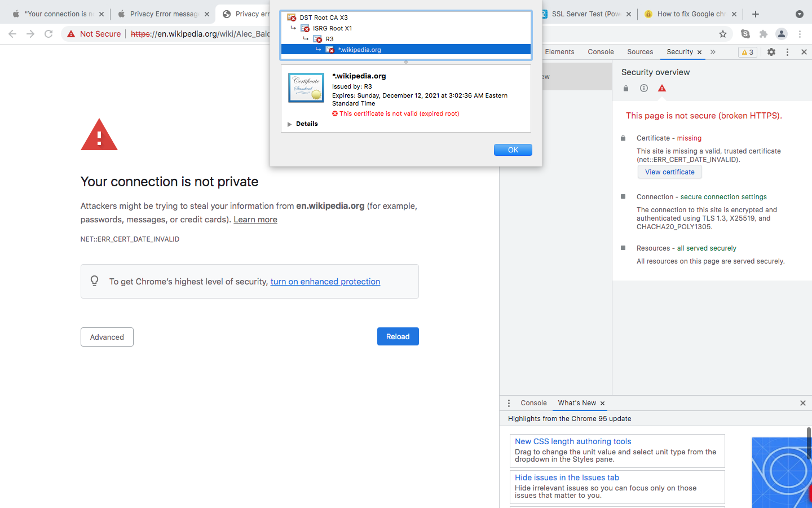Image resolution: width=812 pixels, height=508 pixels.
Task: Click "This certificate is not valid (expired root)"
Action: point(399,113)
